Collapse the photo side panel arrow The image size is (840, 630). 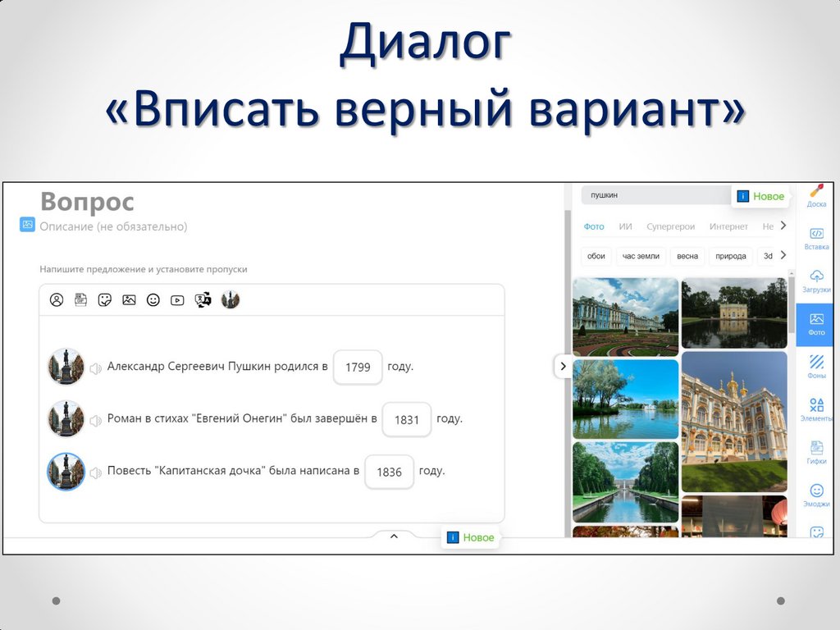pyautogui.click(x=563, y=367)
